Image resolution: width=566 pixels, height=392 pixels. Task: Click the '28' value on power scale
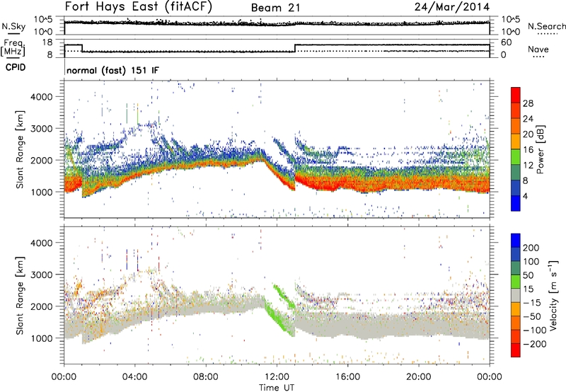pyautogui.click(x=528, y=103)
